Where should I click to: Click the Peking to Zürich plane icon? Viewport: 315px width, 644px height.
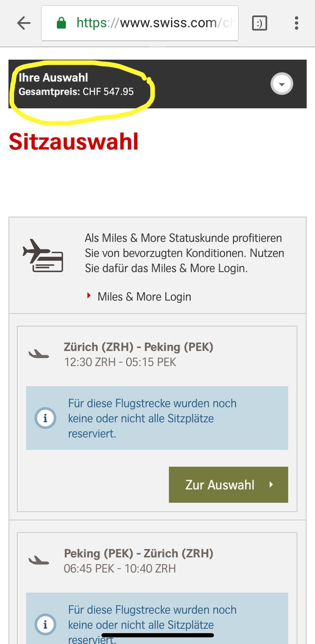tap(39, 560)
